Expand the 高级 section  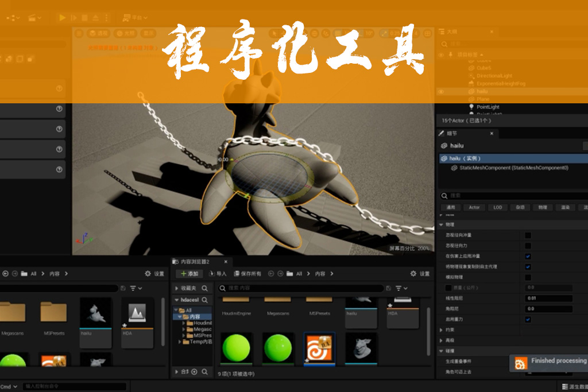pyautogui.click(x=441, y=341)
